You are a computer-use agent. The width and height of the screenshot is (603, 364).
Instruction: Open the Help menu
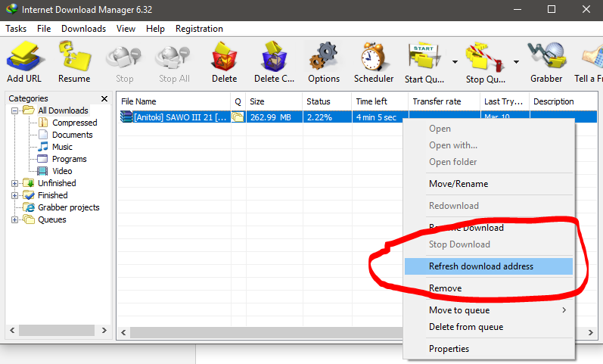point(155,29)
